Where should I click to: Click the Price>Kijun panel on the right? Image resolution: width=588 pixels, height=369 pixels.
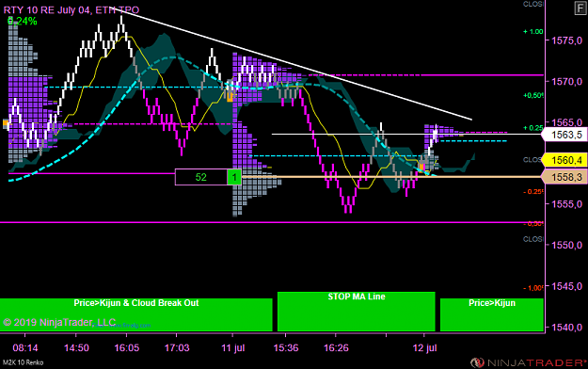click(x=492, y=314)
